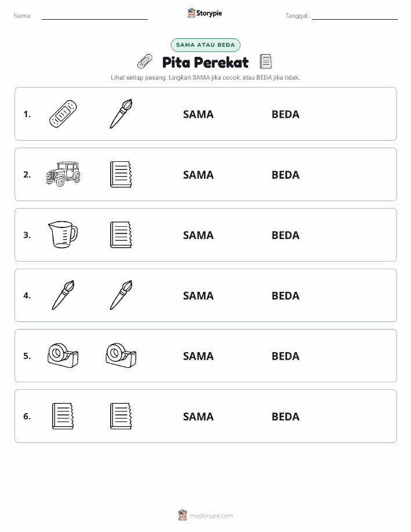Image resolution: width=411 pixels, height=532 pixels.
Task: Select the measuring cup icon in row 3
Action: pyautogui.click(x=63, y=235)
